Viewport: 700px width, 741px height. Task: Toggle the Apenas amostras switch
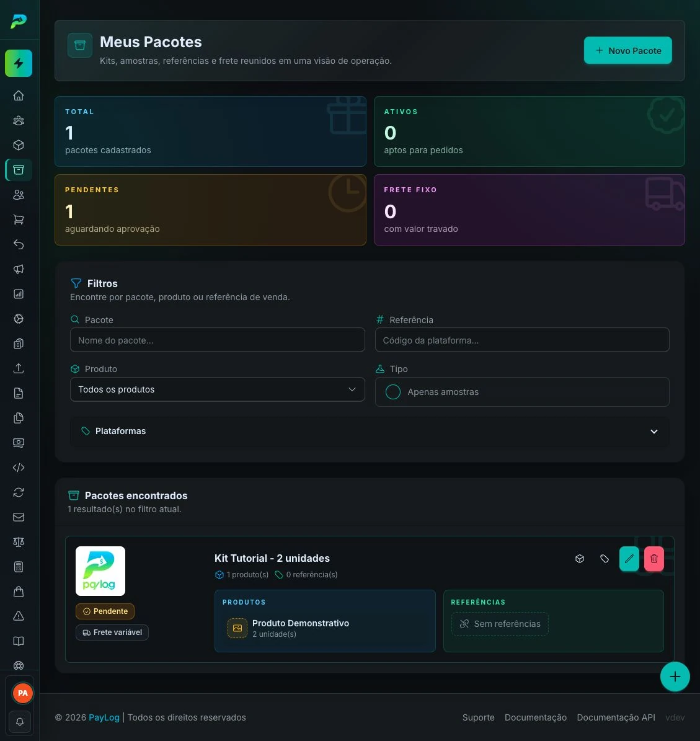tap(392, 392)
